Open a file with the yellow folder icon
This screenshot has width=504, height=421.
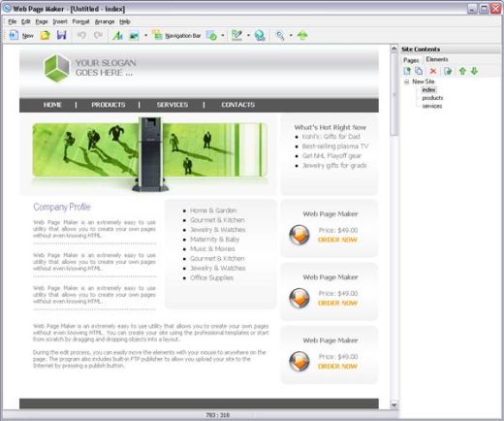pos(46,35)
